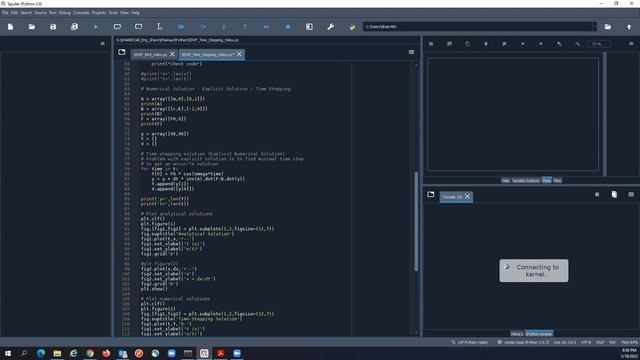The height and width of the screenshot is (360, 640).
Task: Start debugging the file
Action: tap(181, 27)
